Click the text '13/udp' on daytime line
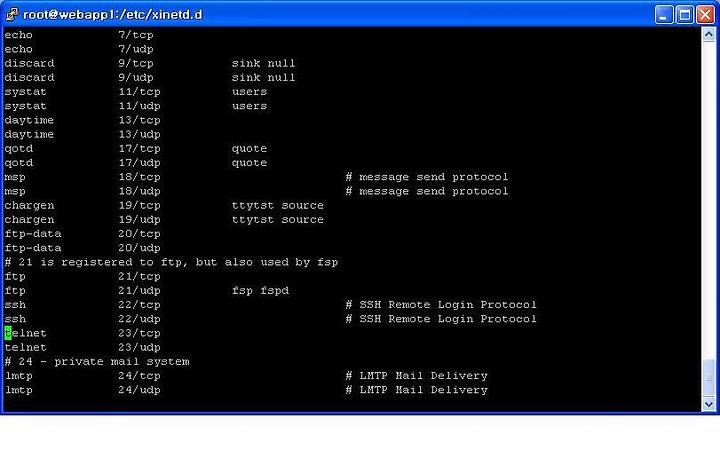The width and height of the screenshot is (720, 466). (140, 135)
